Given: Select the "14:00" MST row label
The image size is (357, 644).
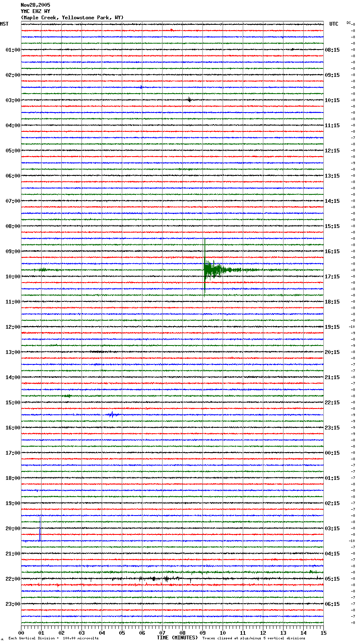Looking at the screenshot, I should pos(13,377).
